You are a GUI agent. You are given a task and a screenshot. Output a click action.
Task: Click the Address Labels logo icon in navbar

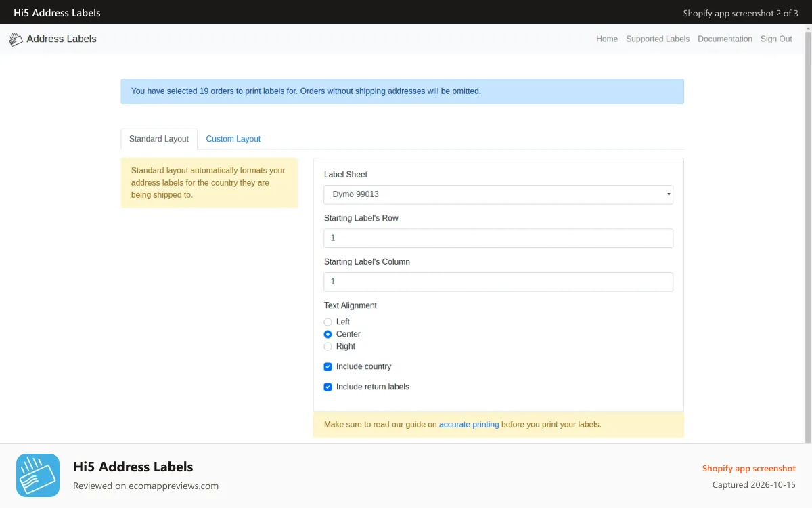[16, 39]
